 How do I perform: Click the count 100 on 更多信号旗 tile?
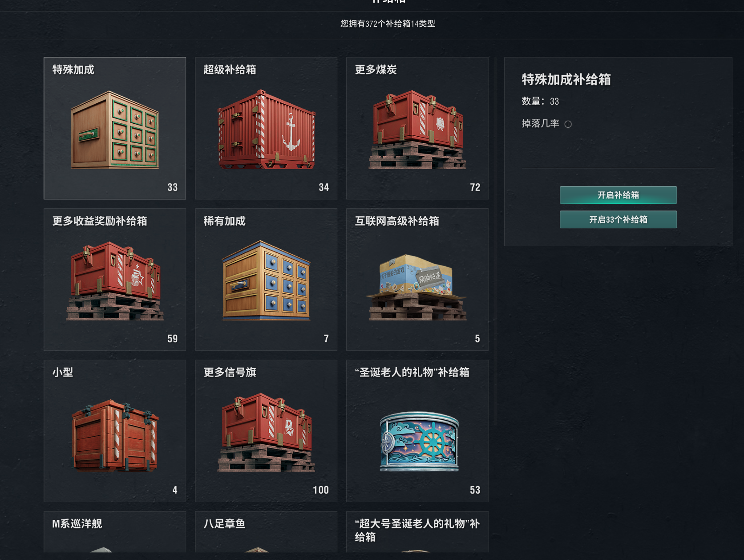pyautogui.click(x=320, y=490)
